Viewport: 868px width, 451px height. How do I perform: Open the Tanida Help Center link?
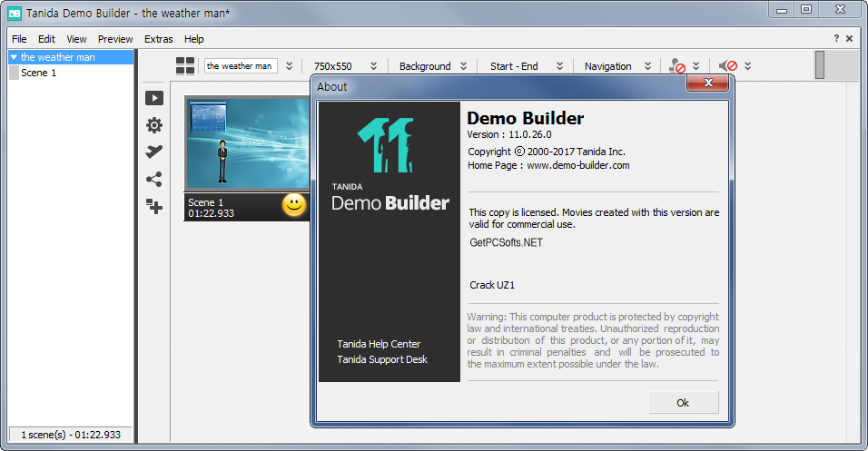click(x=379, y=344)
